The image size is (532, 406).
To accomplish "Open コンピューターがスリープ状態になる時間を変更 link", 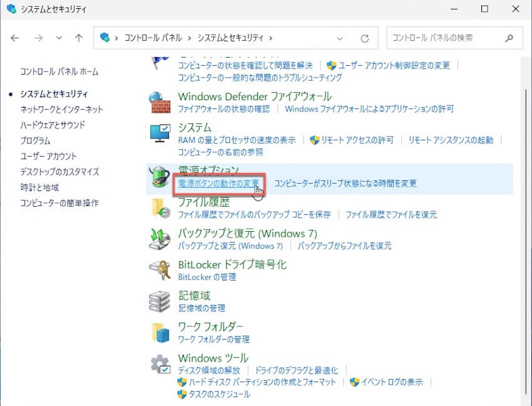I will (x=345, y=184).
